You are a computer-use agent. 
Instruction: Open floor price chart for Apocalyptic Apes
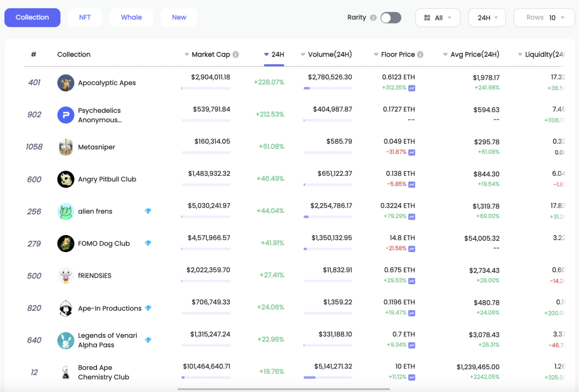[412, 88]
